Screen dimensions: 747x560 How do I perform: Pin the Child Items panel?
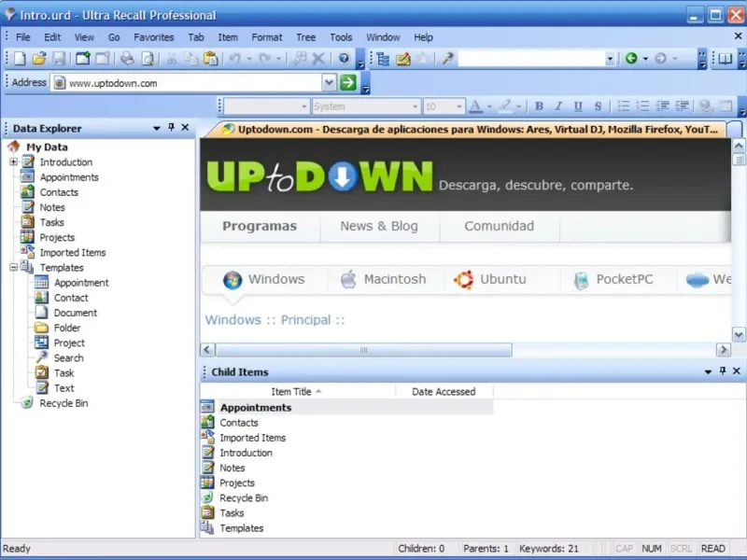pyautogui.click(x=723, y=371)
